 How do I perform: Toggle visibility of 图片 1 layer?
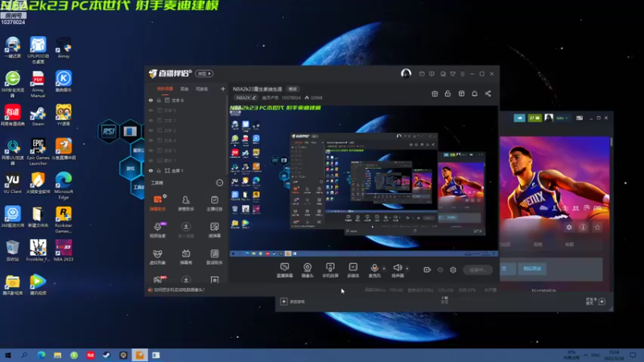[151, 160]
